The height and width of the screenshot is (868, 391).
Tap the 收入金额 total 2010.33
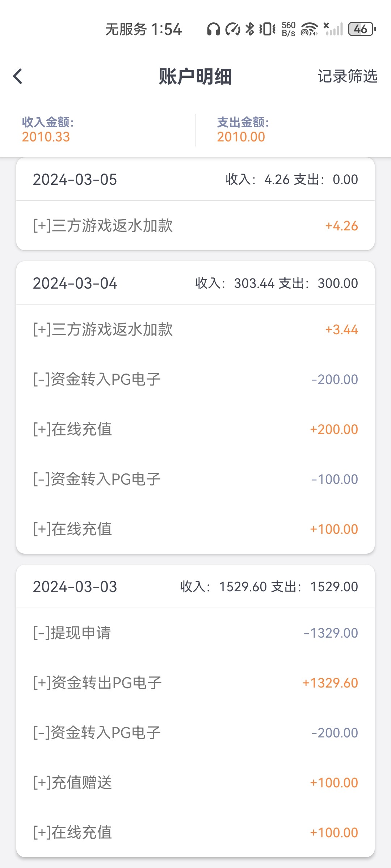click(46, 137)
